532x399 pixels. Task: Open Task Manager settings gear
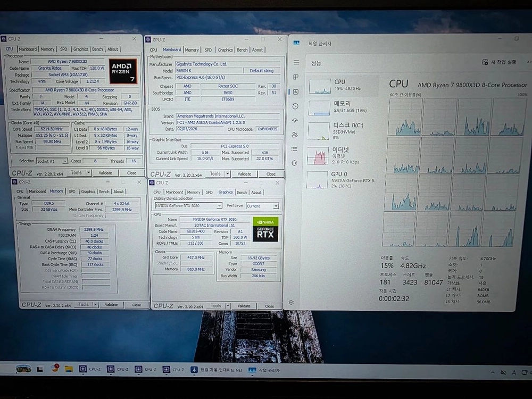(291, 302)
